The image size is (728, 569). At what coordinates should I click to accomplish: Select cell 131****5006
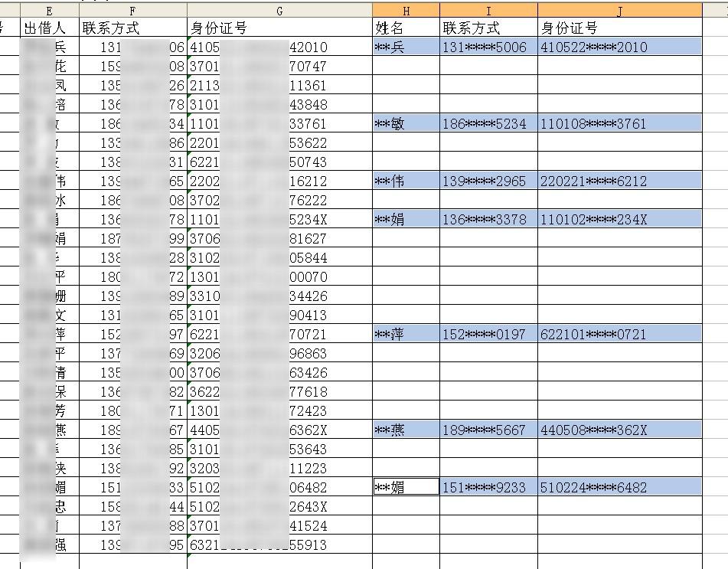(488, 47)
